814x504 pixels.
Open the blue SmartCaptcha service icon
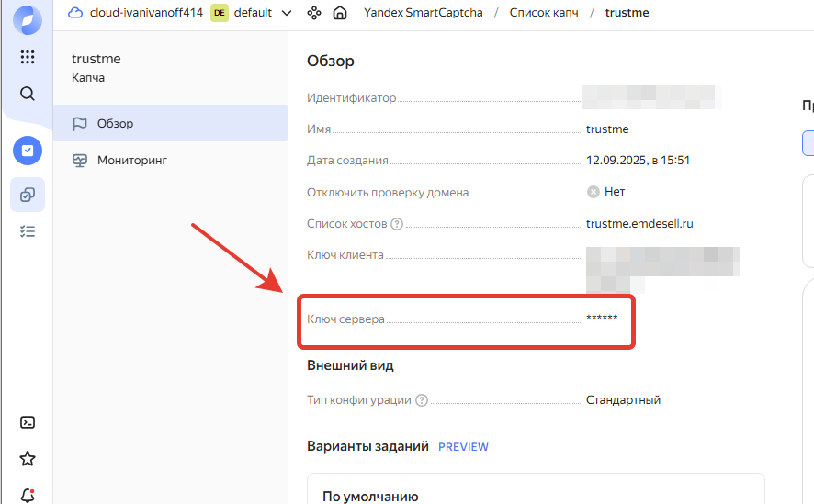pyautogui.click(x=28, y=151)
